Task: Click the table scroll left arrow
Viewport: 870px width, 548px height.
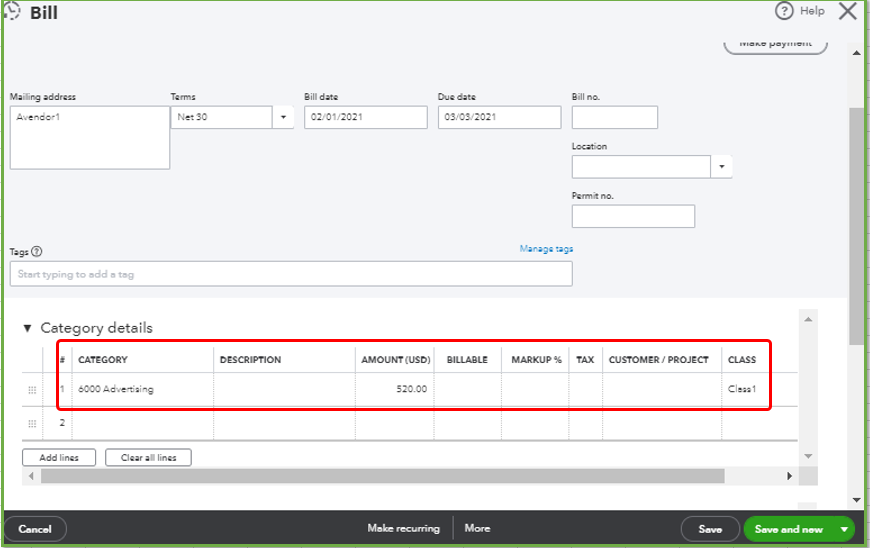Action: click(x=31, y=476)
